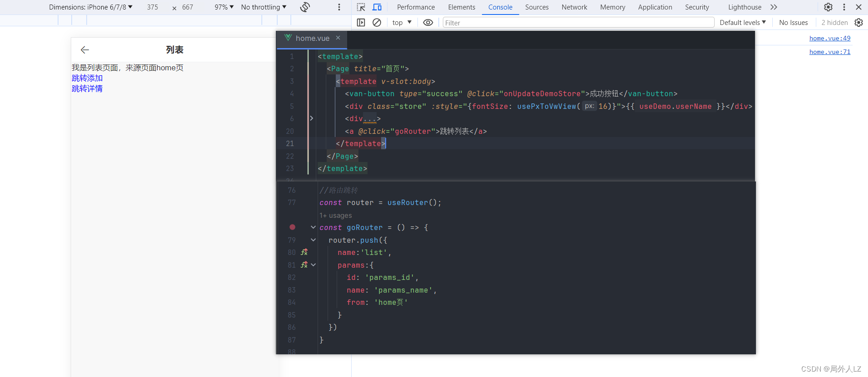Open the device toolbar's three-dot more options menu
This screenshot has height=377, width=868.
click(x=339, y=7)
